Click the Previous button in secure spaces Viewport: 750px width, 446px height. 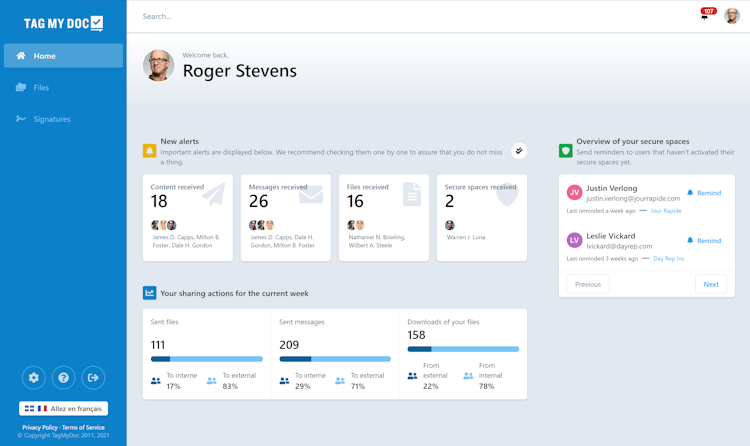pos(588,284)
